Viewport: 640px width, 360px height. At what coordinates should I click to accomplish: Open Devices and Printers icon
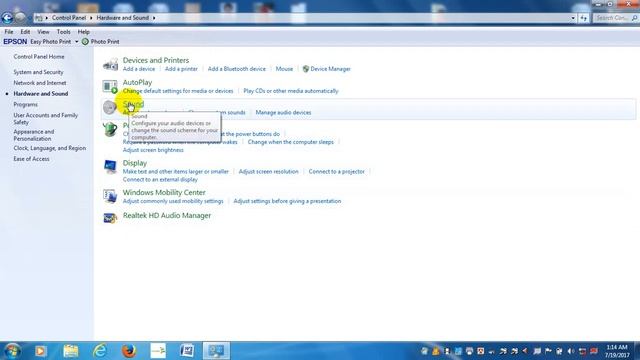tap(110, 64)
